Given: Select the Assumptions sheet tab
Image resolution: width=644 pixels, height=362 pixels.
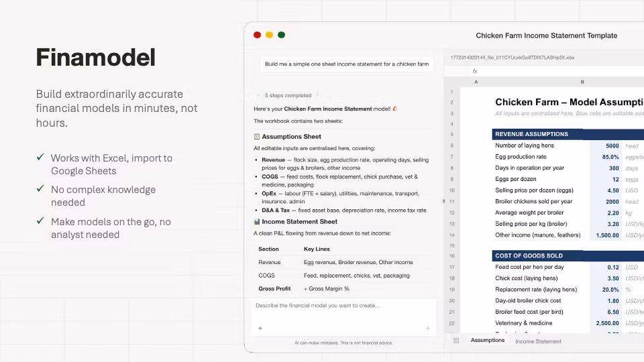Looking at the screenshot, I should pyautogui.click(x=488, y=341).
